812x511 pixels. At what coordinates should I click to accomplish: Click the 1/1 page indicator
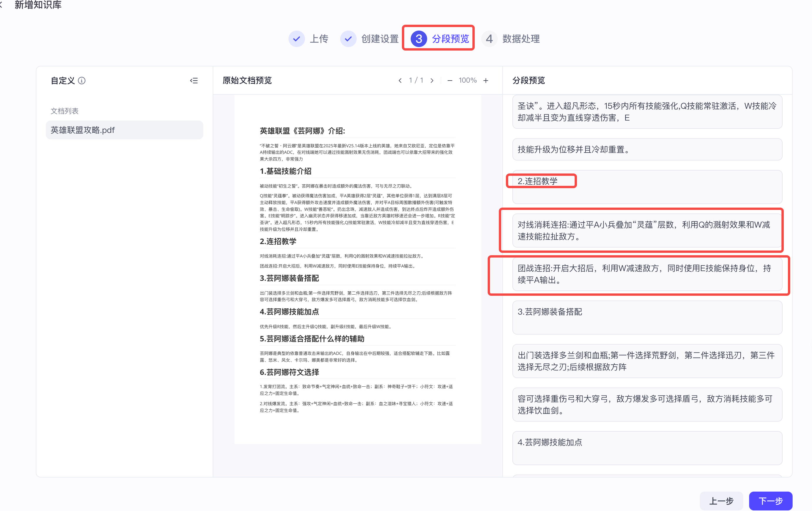pos(416,80)
